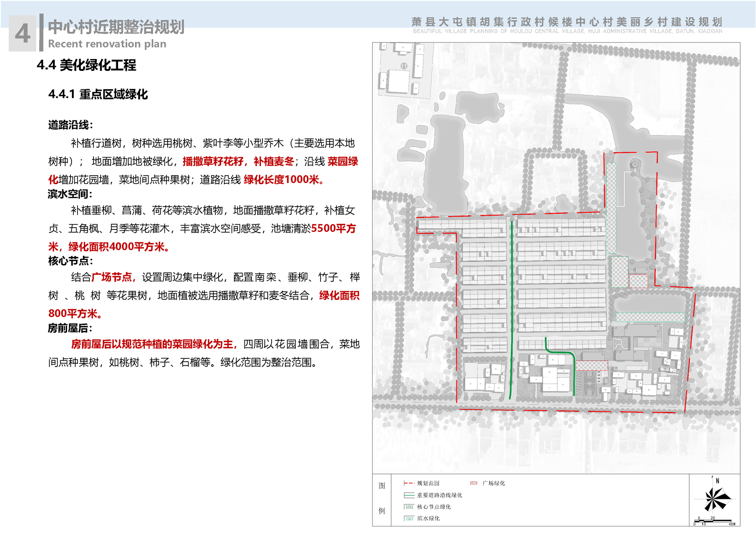
Task: Click the red 广场绿化 legend symbol
Action: pyautogui.click(x=474, y=483)
